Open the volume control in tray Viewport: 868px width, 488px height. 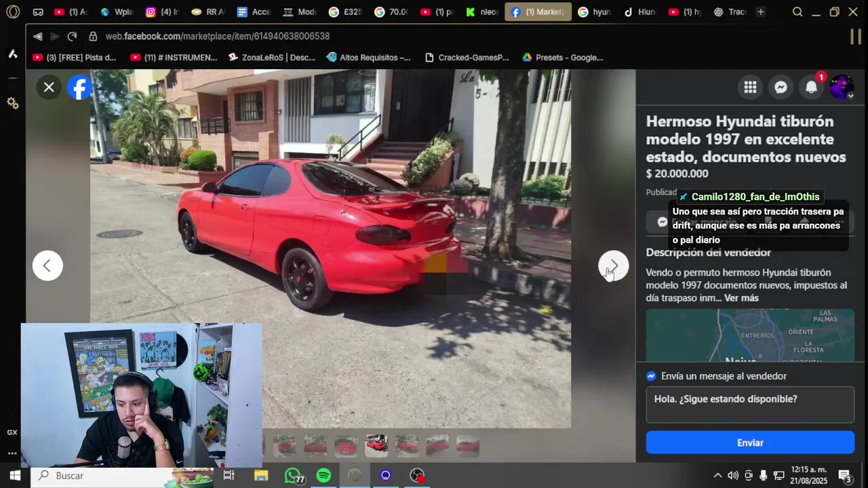[733, 476]
